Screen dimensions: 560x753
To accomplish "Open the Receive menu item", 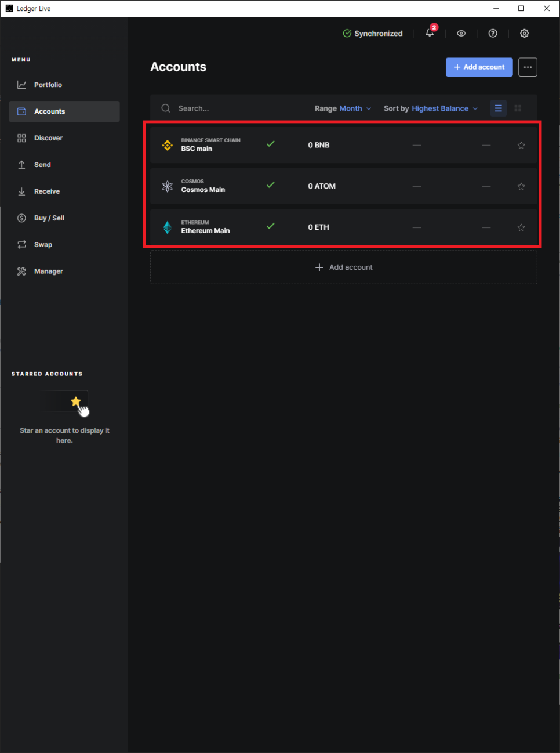I will coord(64,191).
